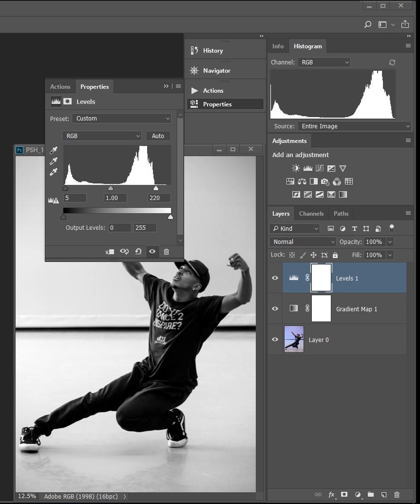Open the collapsed History panel
The height and width of the screenshot is (504, 420).
pyautogui.click(x=212, y=51)
